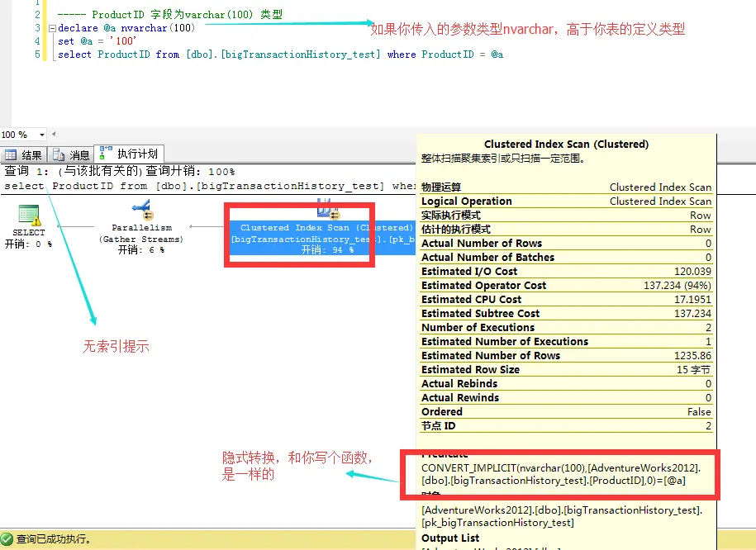Click the 'Ordered' False row
Image resolution: width=756 pixels, height=550 pixels.
click(x=566, y=411)
